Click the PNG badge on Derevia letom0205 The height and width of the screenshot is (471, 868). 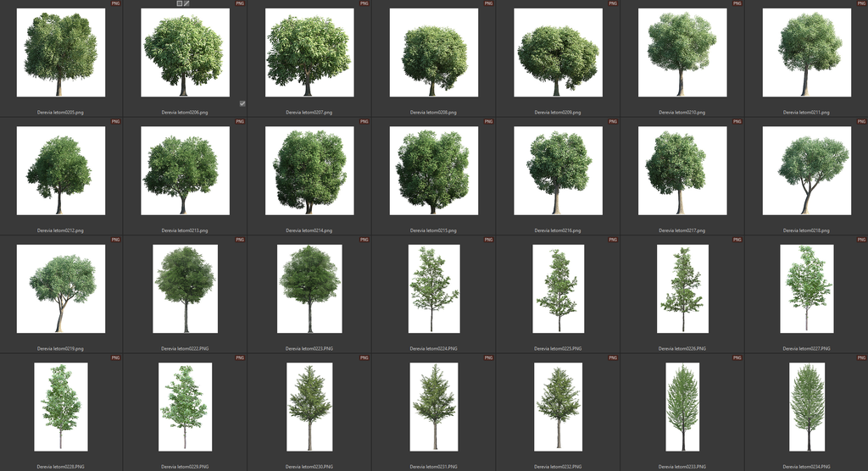coord(115,3)
